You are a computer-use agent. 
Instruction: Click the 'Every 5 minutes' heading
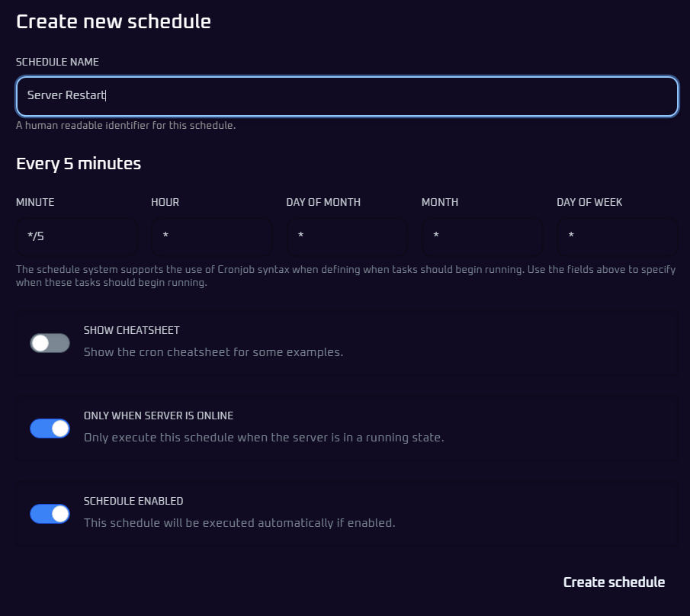(x=79, y=163)
